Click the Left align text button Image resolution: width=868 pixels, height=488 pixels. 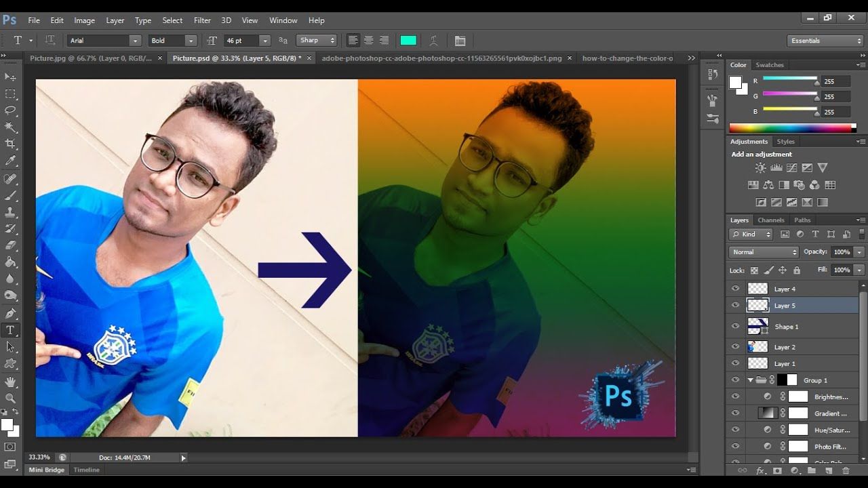353,41
